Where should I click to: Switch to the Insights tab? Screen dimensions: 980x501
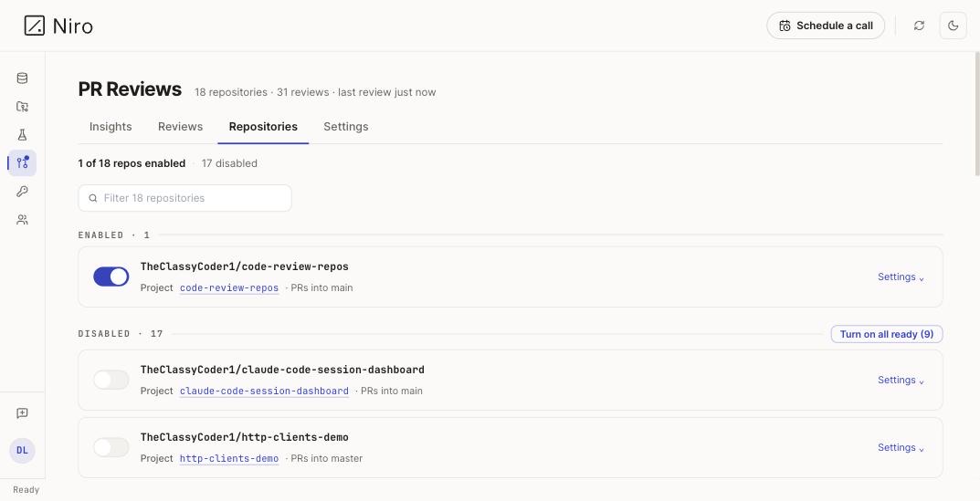tap(111, 127)
